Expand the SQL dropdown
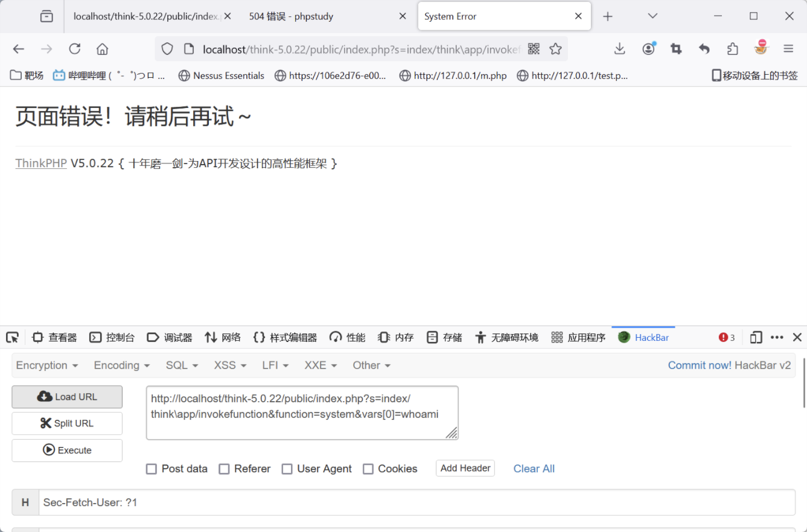This screenshot has width=807, height=532. (x=182, y=366)
